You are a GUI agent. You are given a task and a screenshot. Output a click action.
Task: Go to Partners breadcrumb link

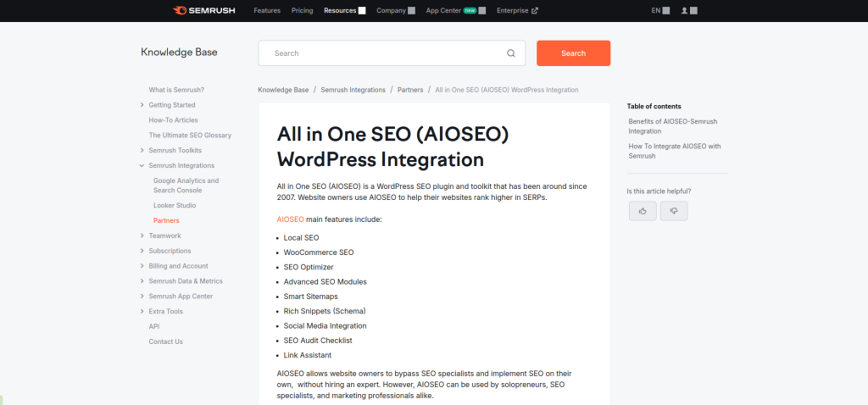[x=410, y=90]
